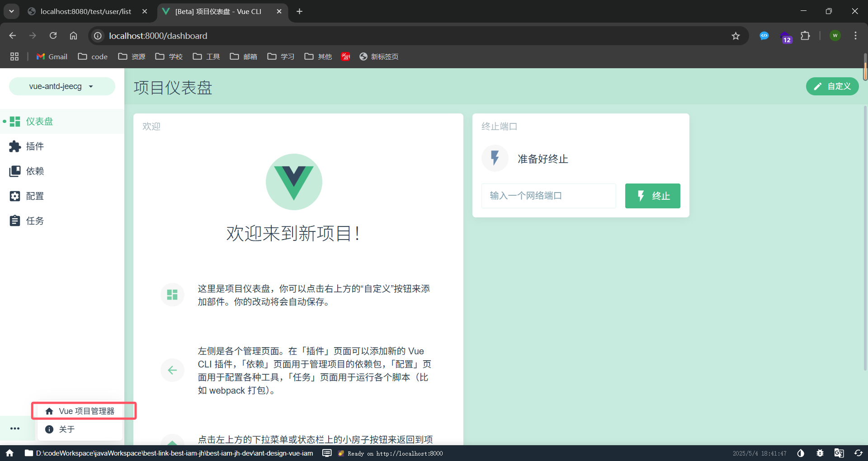Click the address bar URL localhost:8000/dashboard
This screenshot has width=868, height=461.
(158, 36)
